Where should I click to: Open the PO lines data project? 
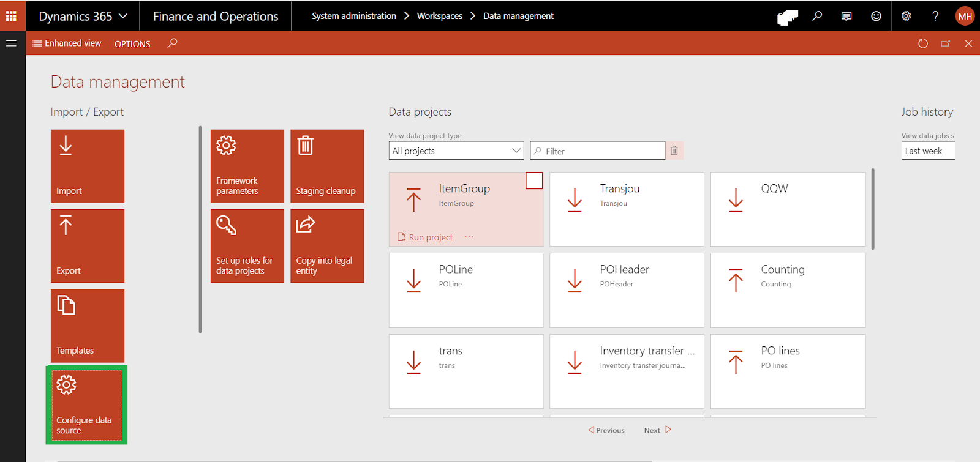pos(788,371)
